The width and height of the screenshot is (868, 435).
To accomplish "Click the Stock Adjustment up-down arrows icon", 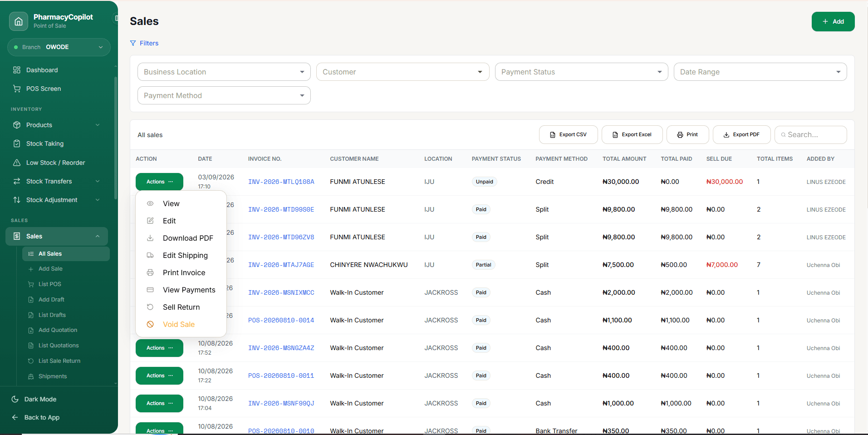I will (x=17, y=200).
